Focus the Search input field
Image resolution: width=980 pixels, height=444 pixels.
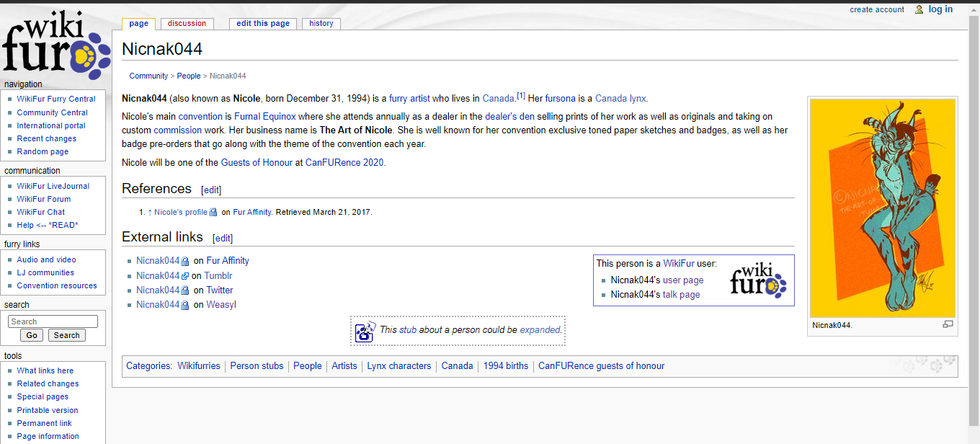53,321
